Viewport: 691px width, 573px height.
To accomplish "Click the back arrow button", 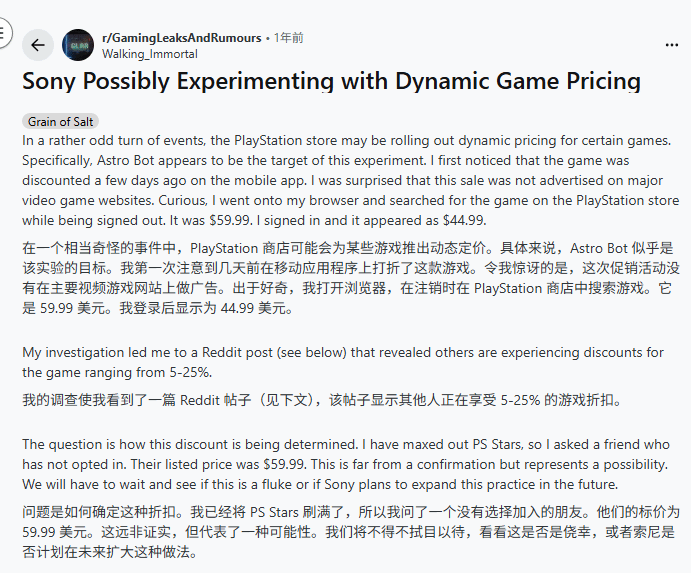I will tap(38, 45).
